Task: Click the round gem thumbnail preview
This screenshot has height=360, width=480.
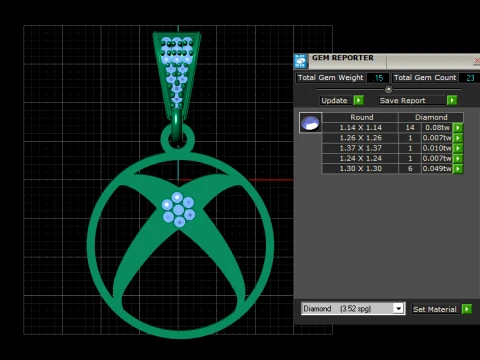Action: 310,123
